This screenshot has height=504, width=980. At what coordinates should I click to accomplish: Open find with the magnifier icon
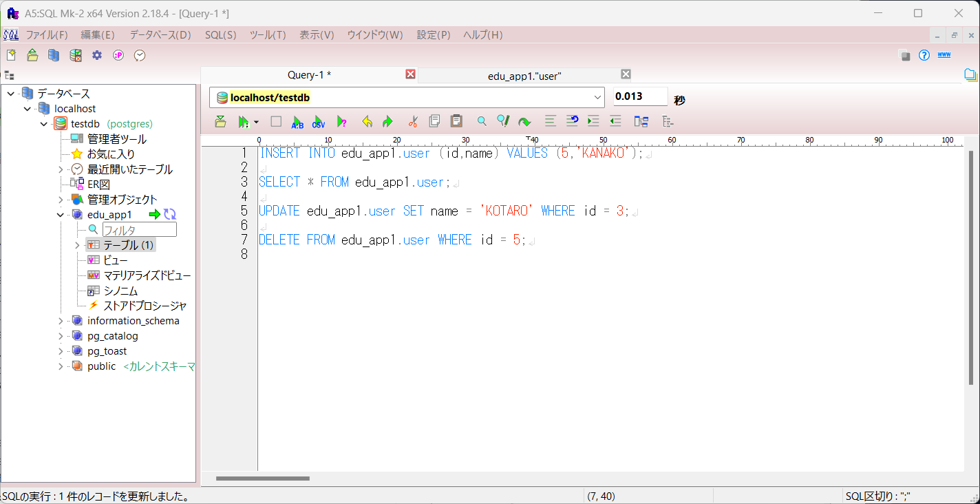point(482,121)
